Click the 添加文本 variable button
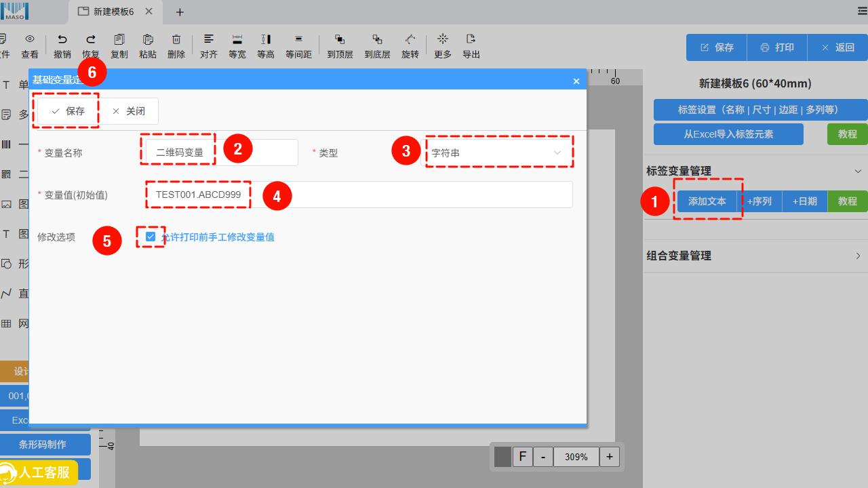The height and width of the screenshot is (488, 868). click(707, 201)
